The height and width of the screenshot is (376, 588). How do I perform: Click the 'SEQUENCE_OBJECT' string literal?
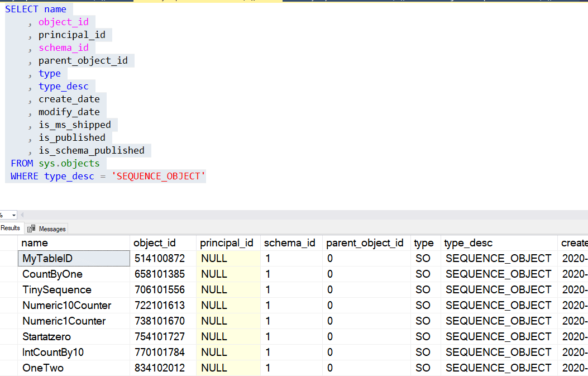(x=159, y=176)
